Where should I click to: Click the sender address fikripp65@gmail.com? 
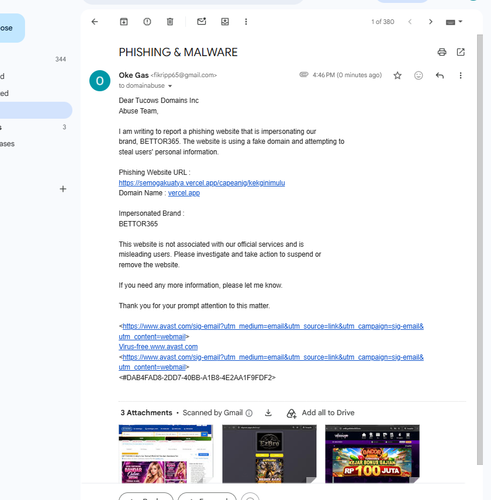point(184,75)
